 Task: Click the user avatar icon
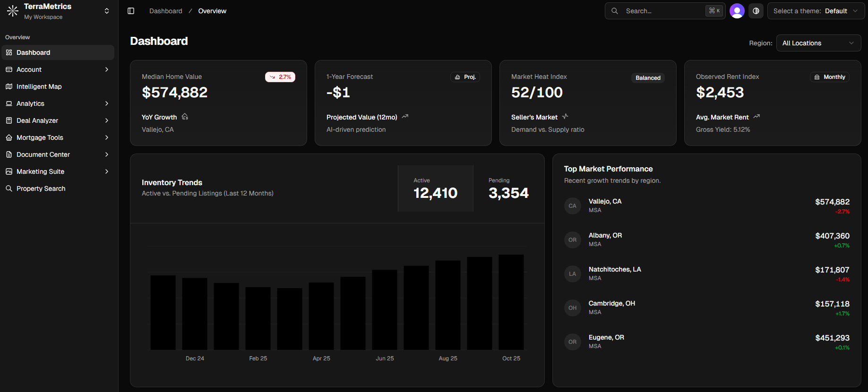pyautogui.click(x=737, y=11)
